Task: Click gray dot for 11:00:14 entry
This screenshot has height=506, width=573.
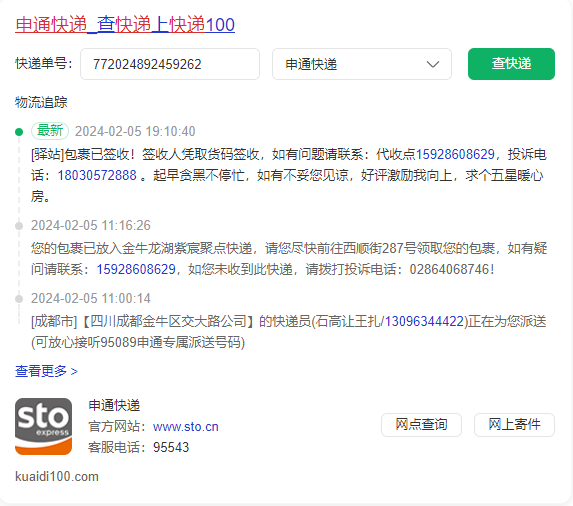Action: point(19,299)
